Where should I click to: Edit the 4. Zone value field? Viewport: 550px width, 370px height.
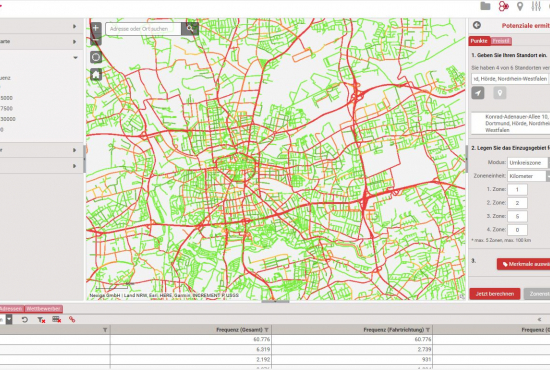coord(517,230)
